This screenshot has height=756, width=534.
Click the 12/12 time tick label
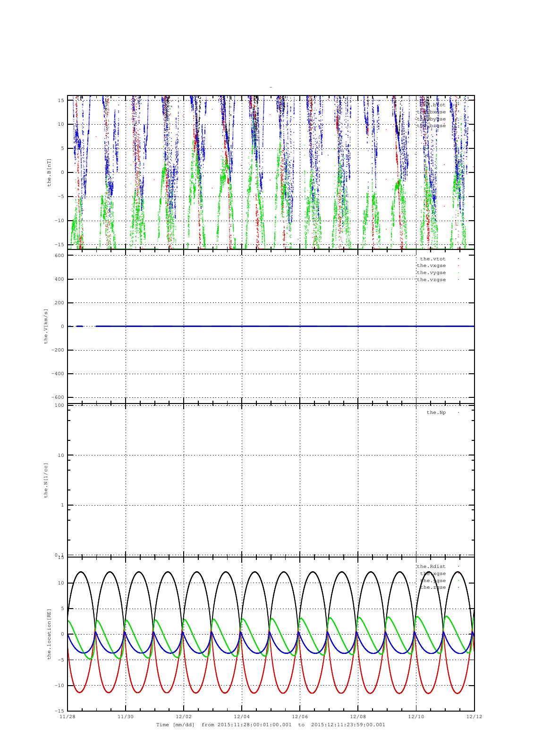click(x=474, y=716)
